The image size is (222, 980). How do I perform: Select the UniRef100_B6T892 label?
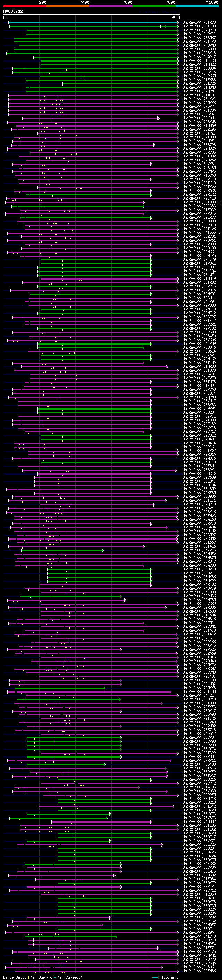pyautogui.click(x=199, y=156)
